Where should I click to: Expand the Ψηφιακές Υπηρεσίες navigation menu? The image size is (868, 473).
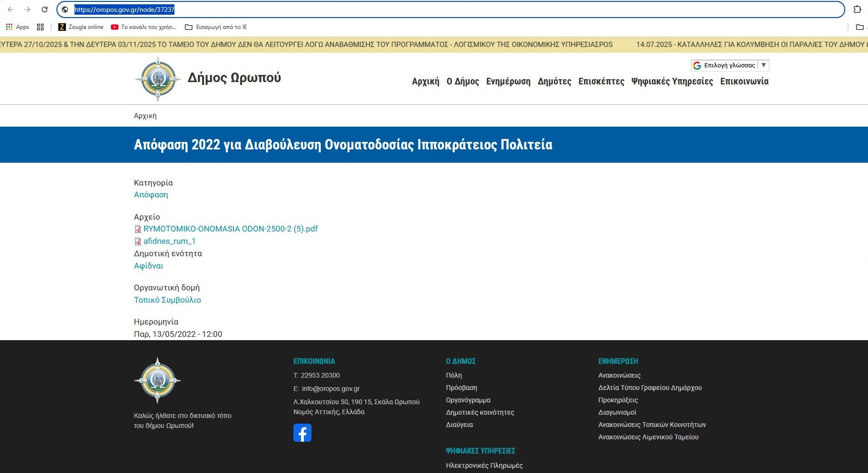[x=672, y=82]
